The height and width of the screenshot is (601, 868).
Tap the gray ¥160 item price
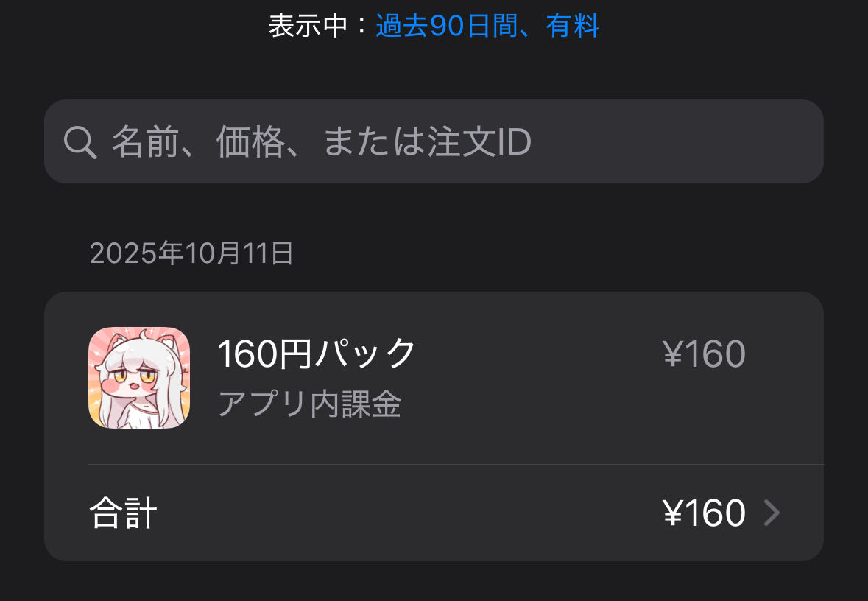pos(704,354)
